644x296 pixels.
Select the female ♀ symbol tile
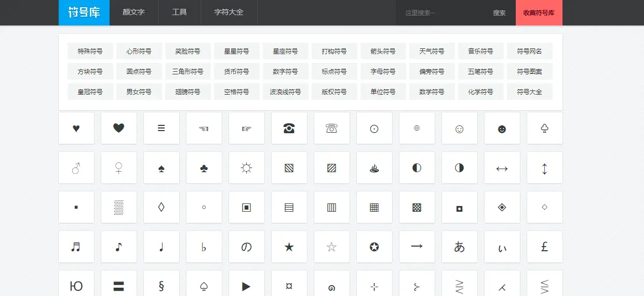(x=119, y=168)
